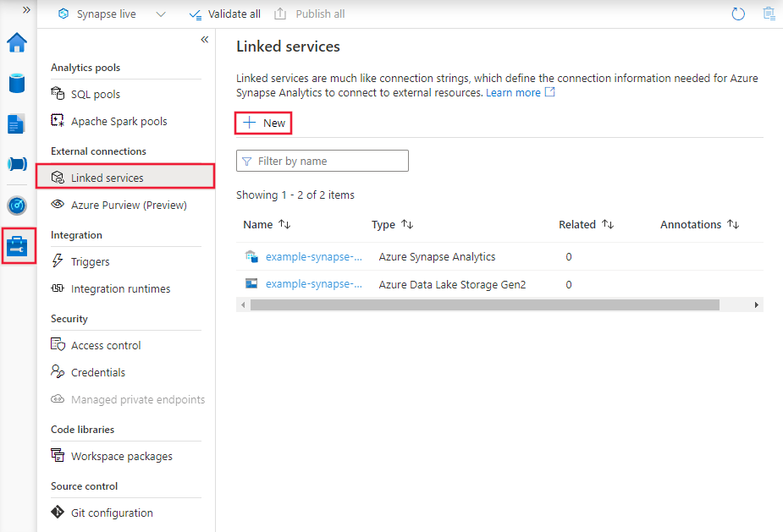This screenshot has width=783, height=532.
Task: Collapse the Manage sidebar with the double chevron
Action: coord(205,39)
